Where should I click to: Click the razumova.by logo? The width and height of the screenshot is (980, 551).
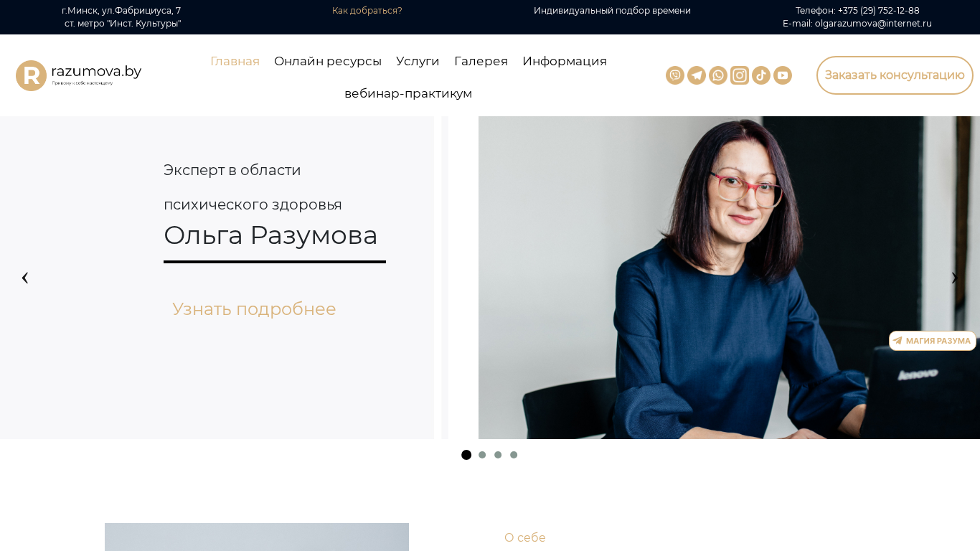[x=79, y=75]
